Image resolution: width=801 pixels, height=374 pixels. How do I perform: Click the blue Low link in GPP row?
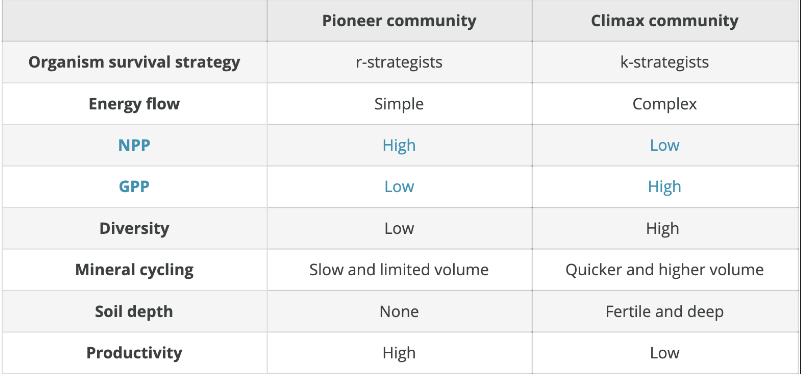click(399, 186)
